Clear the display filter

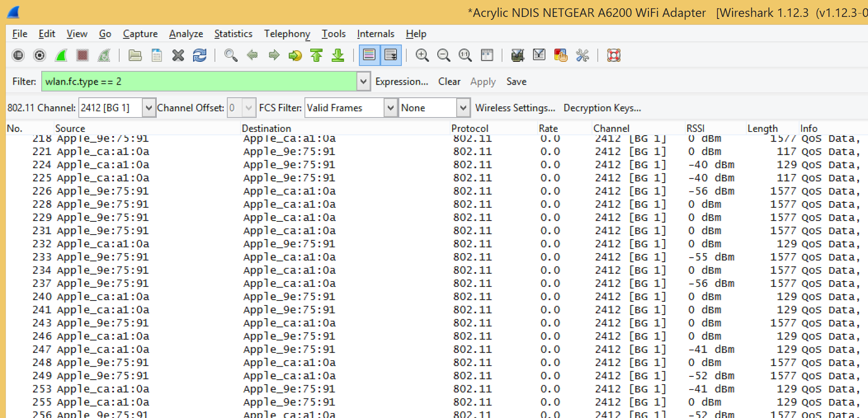click(x=449, y=82)
